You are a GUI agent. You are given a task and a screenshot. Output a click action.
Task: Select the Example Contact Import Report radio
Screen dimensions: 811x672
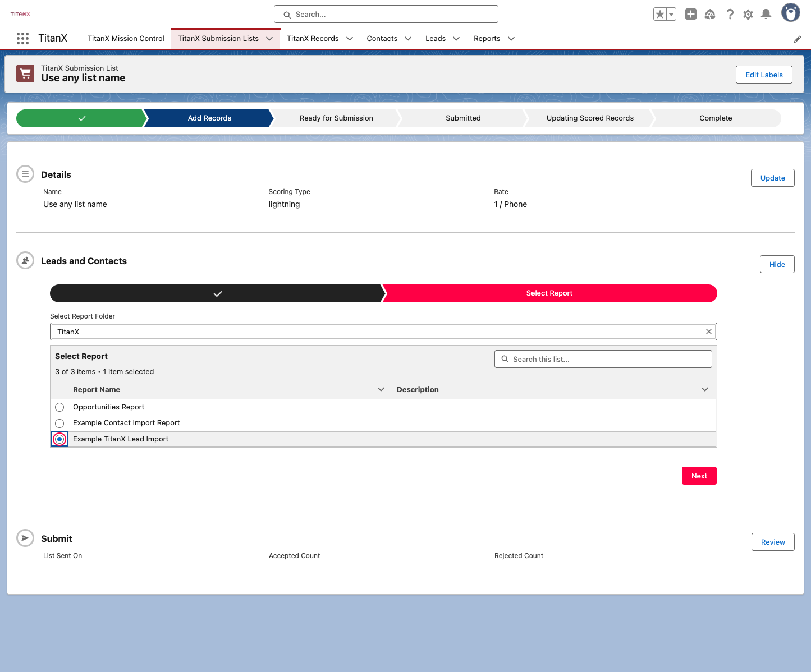click(59, 423)
